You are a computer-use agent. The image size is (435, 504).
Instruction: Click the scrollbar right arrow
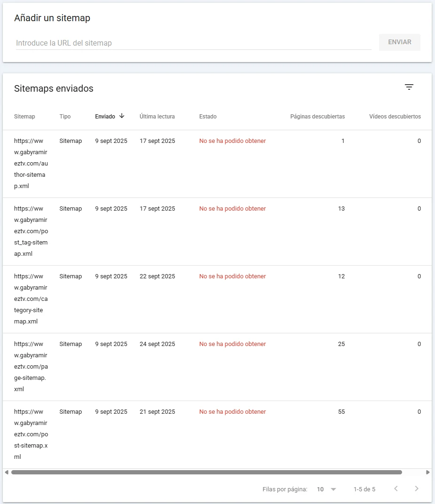(427, 472)
